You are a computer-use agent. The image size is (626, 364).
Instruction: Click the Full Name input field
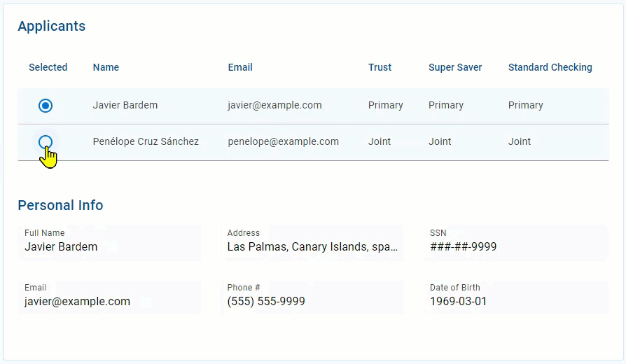click(x=109, y=243)
